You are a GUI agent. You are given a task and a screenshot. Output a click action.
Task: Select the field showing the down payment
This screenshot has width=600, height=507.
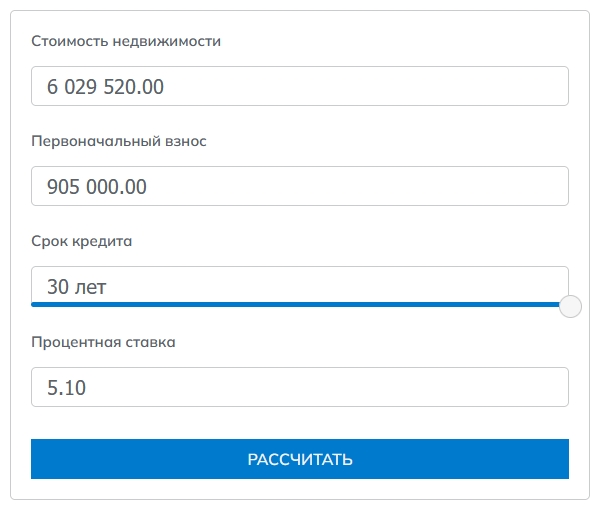pyautogui.click(x=300, y=186)
